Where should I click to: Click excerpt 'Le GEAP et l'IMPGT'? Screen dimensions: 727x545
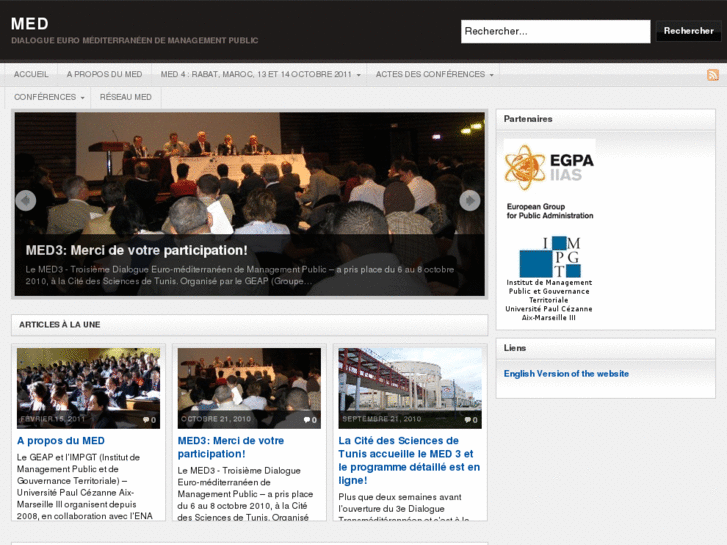click(85, 487)
